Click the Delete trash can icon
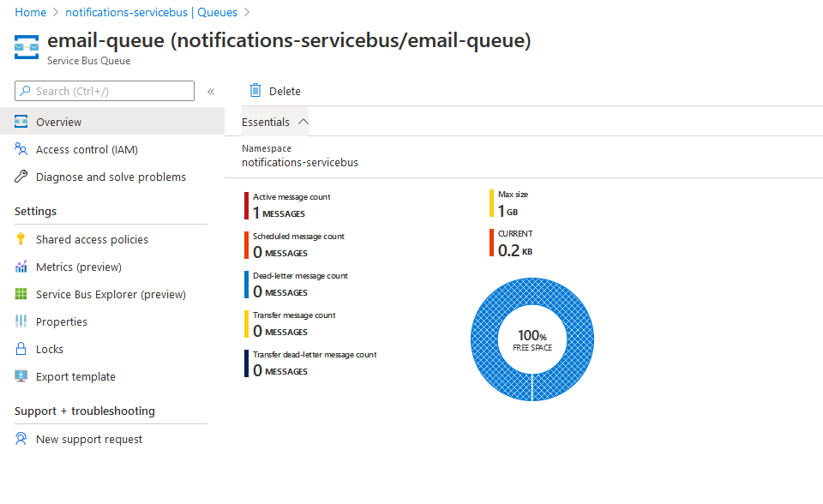Viewport: 823px width, 504px height. click(x=255, y=91)
